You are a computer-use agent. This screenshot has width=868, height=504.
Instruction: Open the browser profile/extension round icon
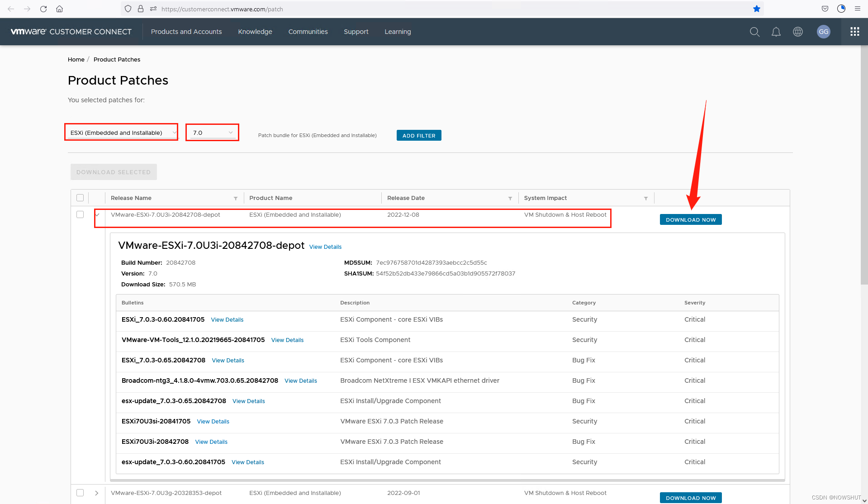pos(841,9)
